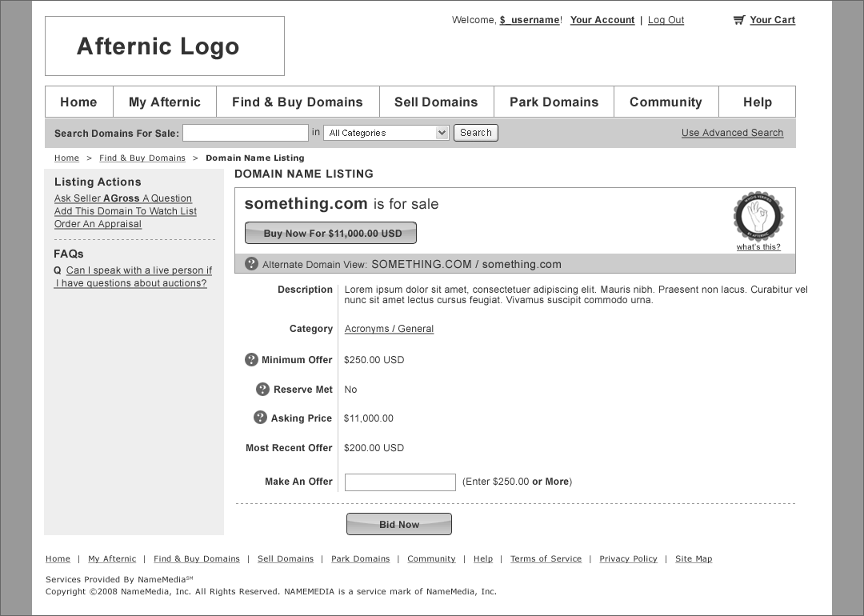864x616 pixels.
Task: Open Use Advanced Search link
Action: (x=732, y=133)
